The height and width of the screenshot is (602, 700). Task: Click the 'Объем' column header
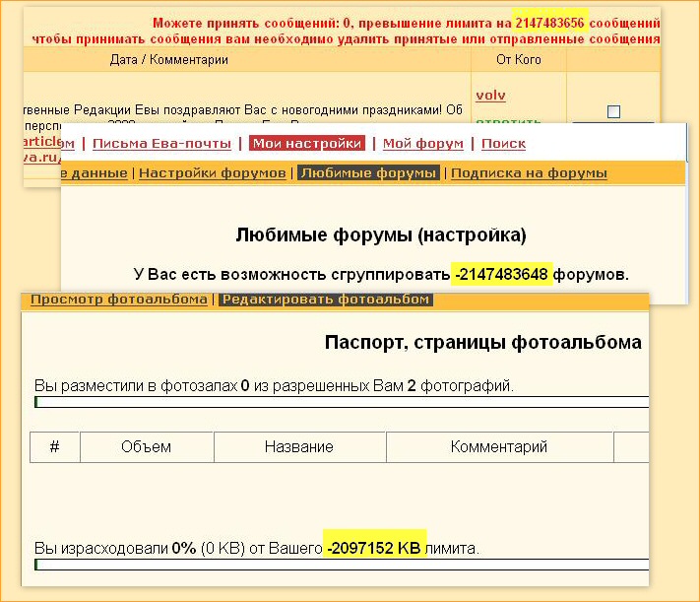click(x=146, y=447)
